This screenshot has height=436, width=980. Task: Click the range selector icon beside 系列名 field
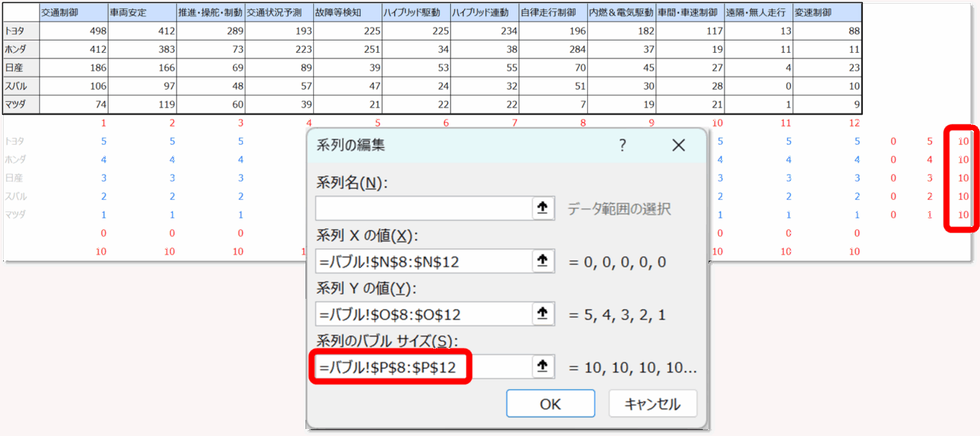point(543,208)
